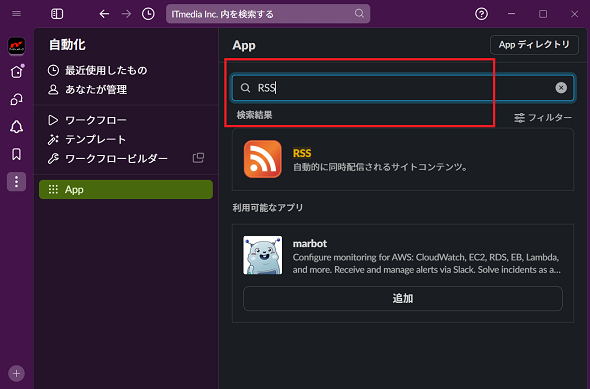Click the magnifier inside the App search field
The image size is (590, 389).
245,88
